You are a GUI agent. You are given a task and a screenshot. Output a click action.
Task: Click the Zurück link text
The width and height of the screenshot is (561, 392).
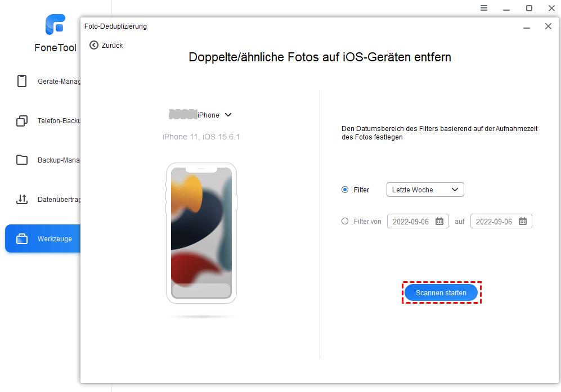[112, 46]
